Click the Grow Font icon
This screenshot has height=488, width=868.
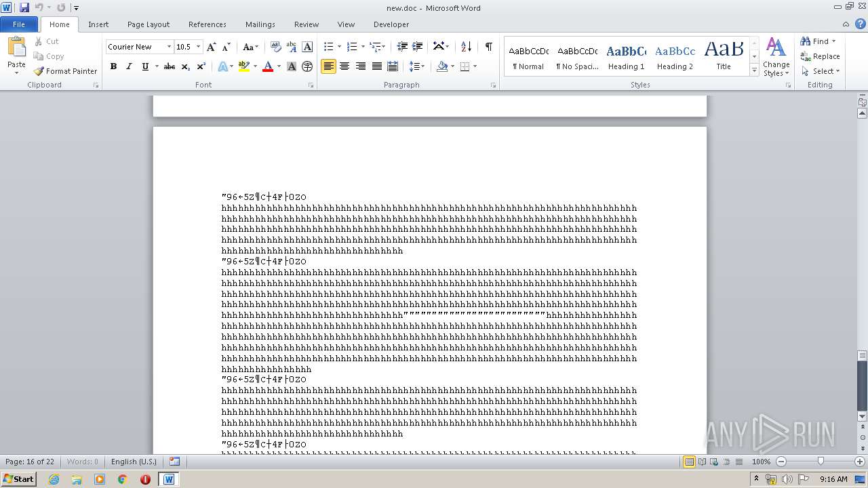coord(212,47)
